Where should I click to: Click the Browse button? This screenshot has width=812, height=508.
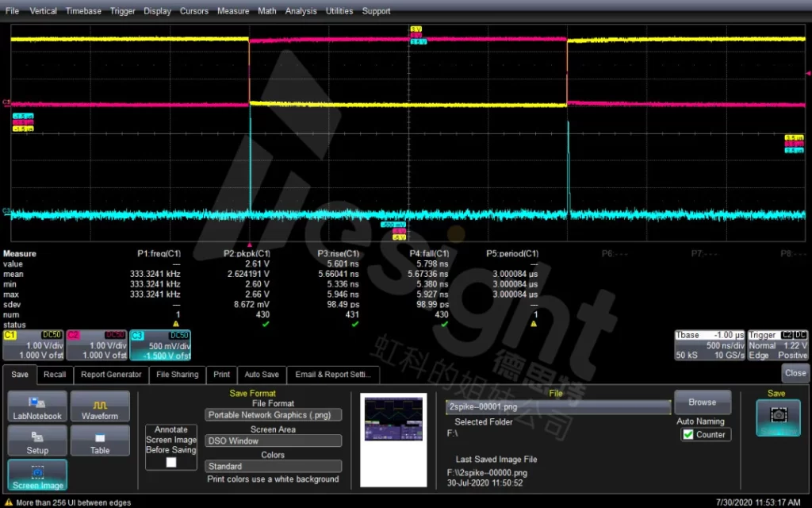(702, 402)
